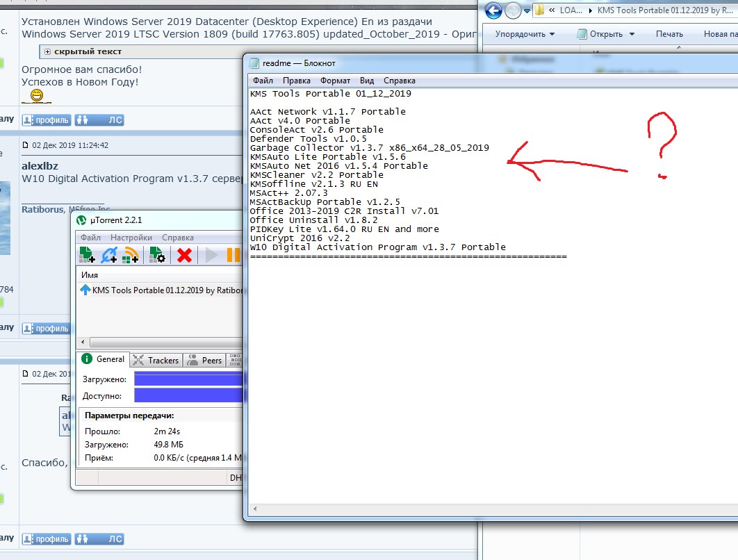Viewport: 738px width, 560px height.
Task: Click the '2m 24s' elapsed time value
Action: click(167, 431)
